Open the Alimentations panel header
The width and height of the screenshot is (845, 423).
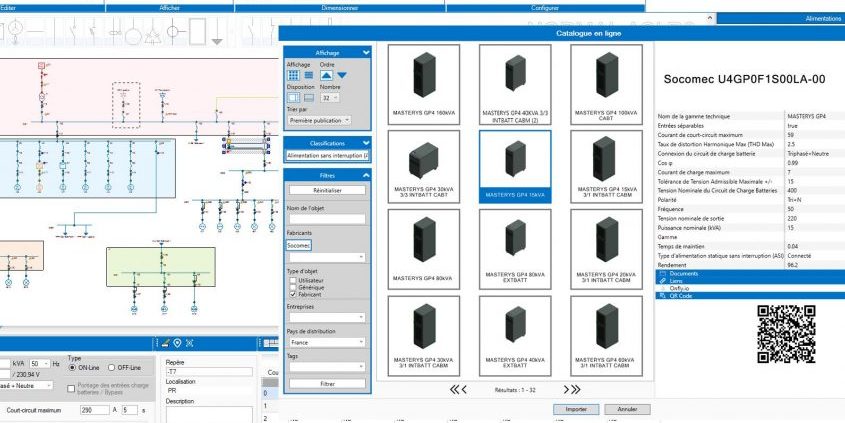point(781,18)
